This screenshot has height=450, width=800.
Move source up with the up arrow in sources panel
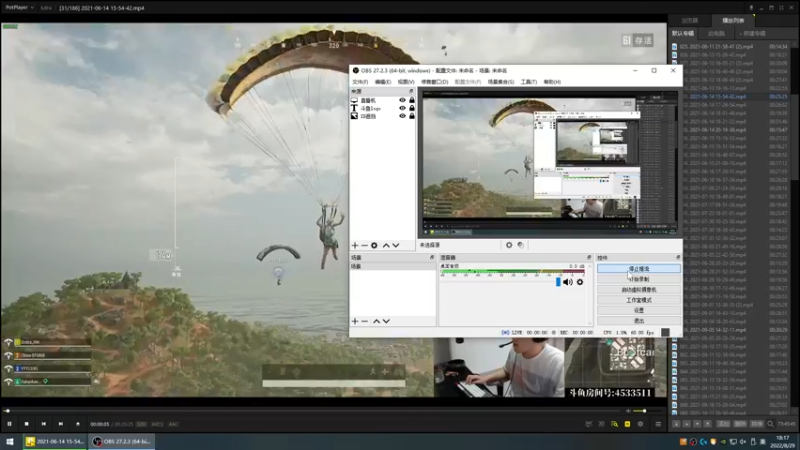coord(386,245)
